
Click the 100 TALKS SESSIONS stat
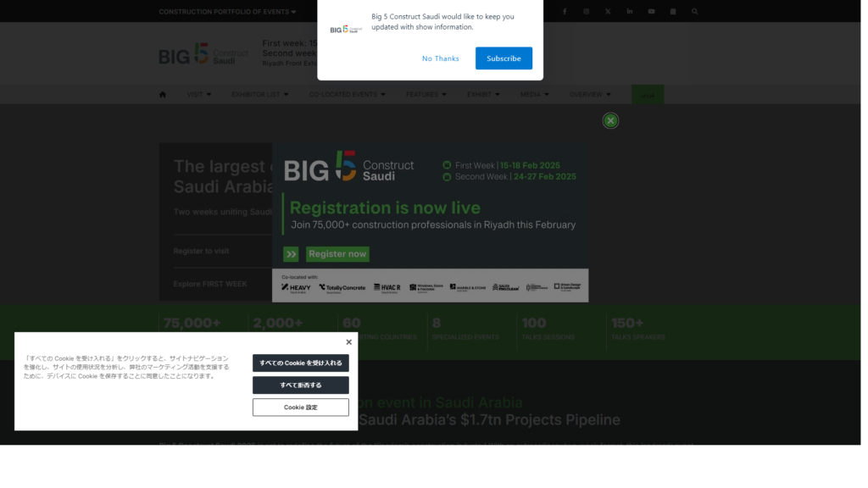click(x=548, y=328)
